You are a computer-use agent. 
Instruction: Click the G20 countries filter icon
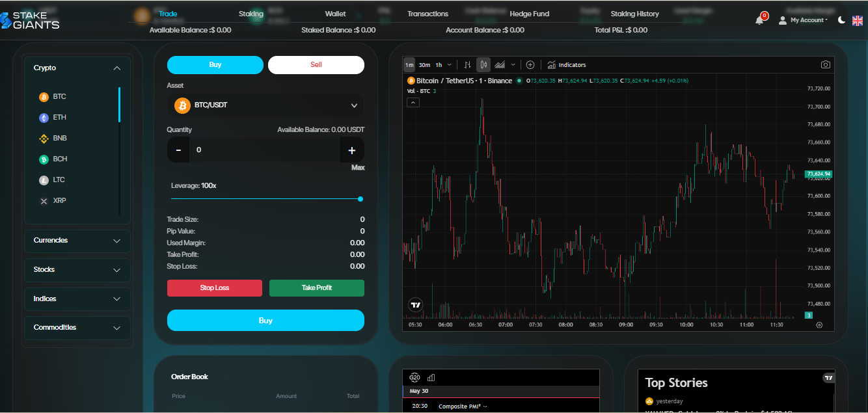coord(414,378)
